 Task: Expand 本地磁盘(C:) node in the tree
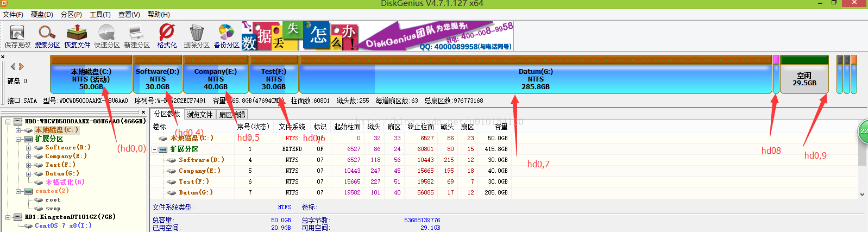click(x=18, y=130)
